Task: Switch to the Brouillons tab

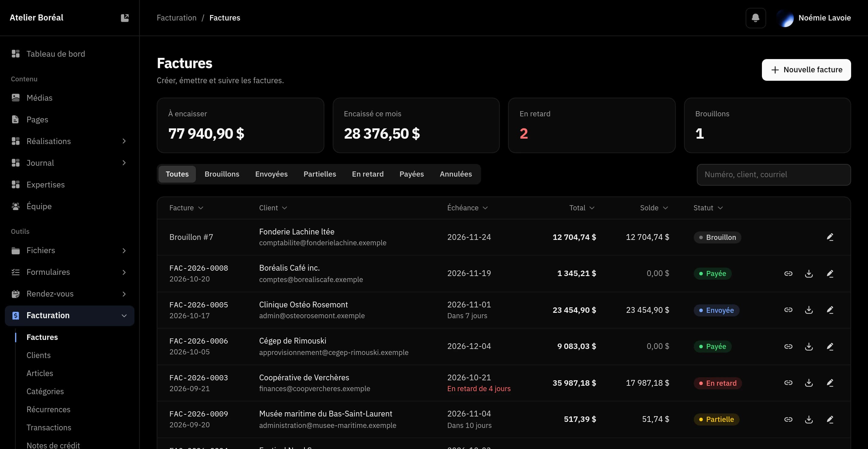Action: coord(222,174)
